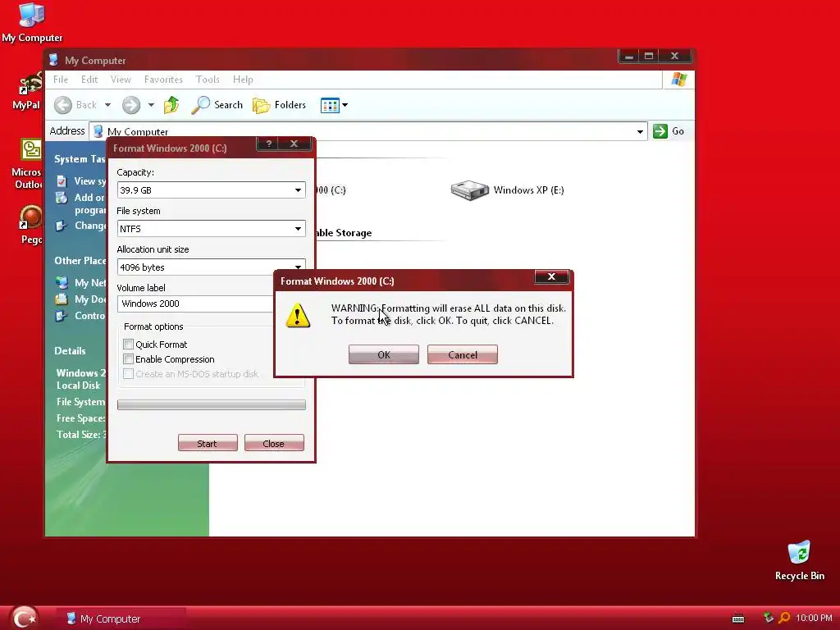Open the Edit menu
Image resolution: width=840 pixels, height=630 pixels.
[x=89, y=80]
